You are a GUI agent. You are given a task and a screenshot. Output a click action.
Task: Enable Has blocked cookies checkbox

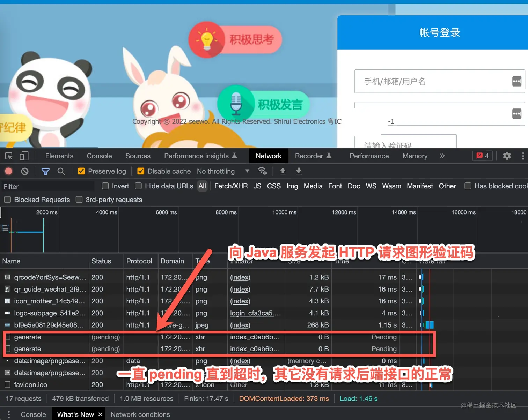[468, 186]
